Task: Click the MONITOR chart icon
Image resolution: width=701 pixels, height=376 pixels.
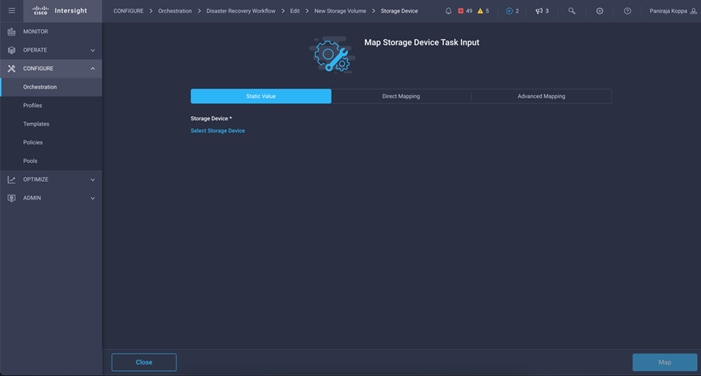Action: [x=12, y=32]
